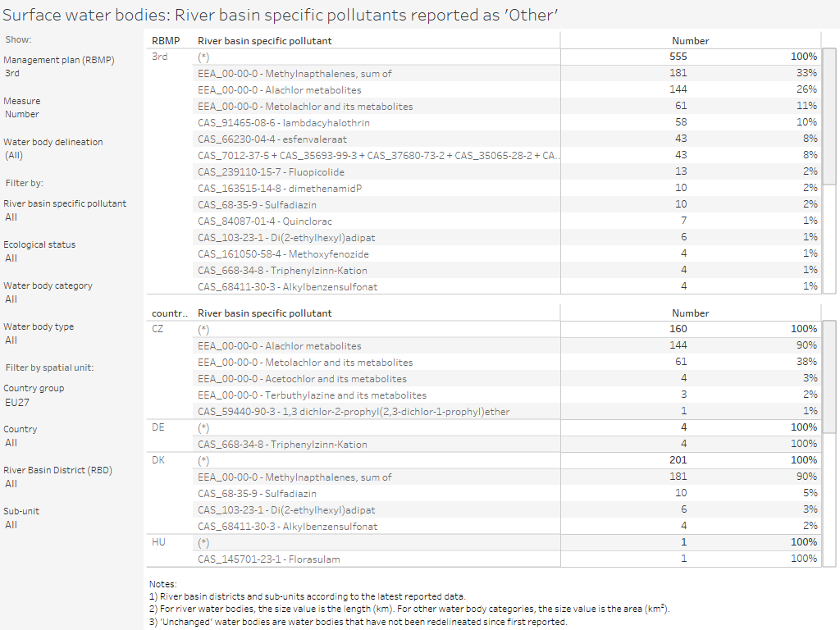Click the upper table's vertical scrollbar
The height and width of the screenshot is (630, 840).
829,116
